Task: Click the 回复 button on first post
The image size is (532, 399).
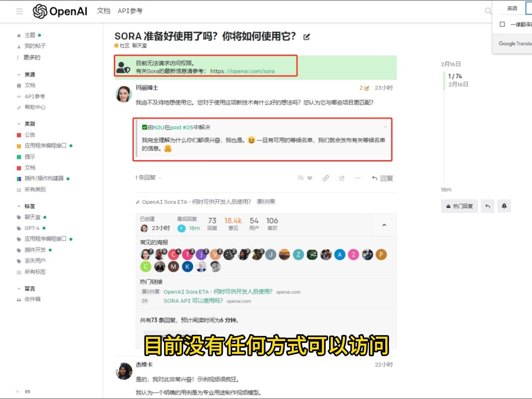Action: tap(382, 178)
